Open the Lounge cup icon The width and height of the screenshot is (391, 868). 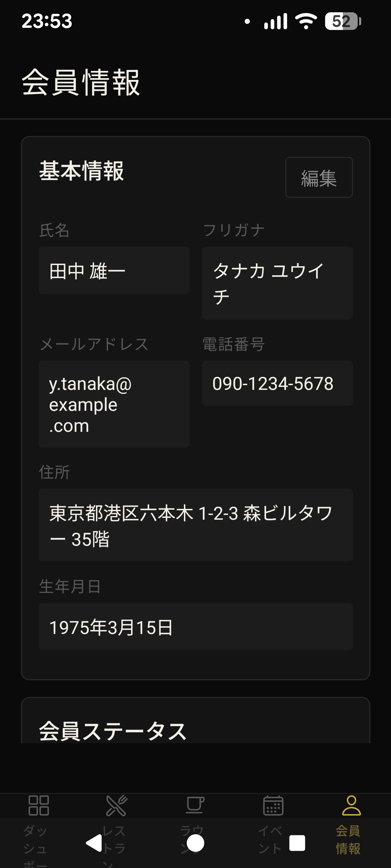click(195, 805)
